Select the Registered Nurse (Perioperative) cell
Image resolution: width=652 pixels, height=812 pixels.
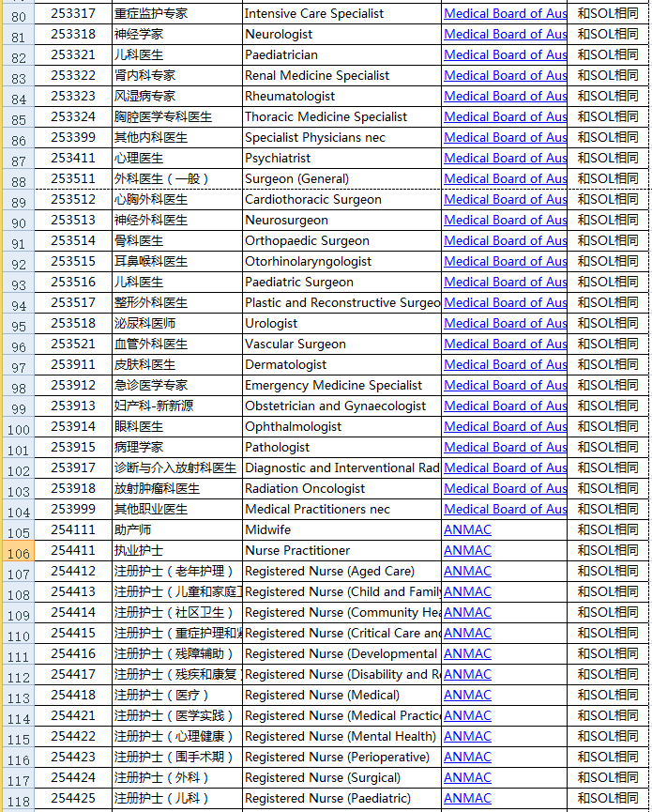tap(341, 758)
